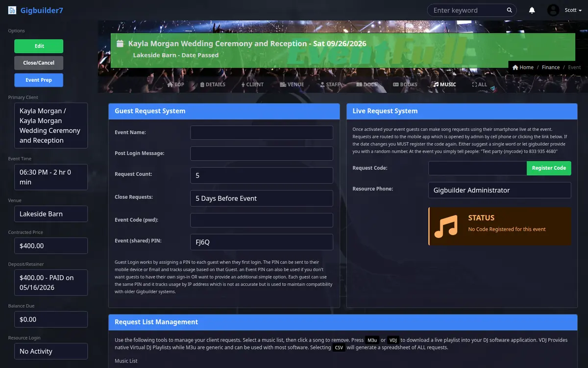
Task: Click the calendar icon beside event title
Action: tap(120, 44)
